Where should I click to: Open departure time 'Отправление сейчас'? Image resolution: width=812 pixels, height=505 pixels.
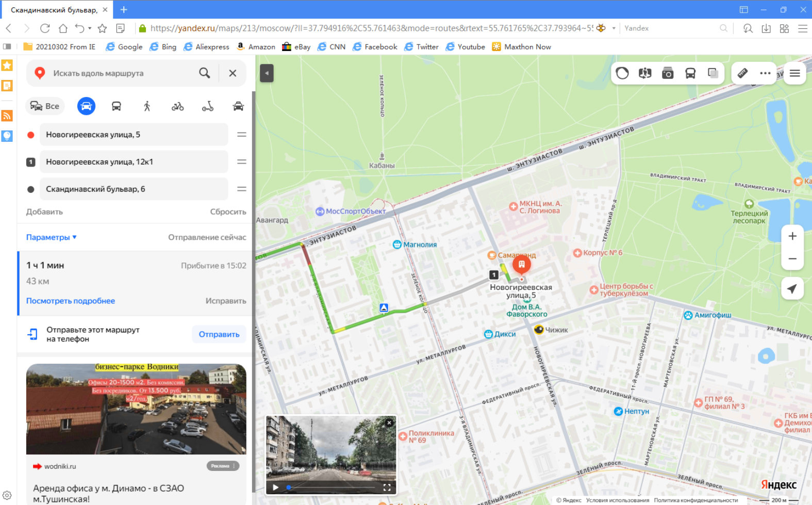[207, 237]
